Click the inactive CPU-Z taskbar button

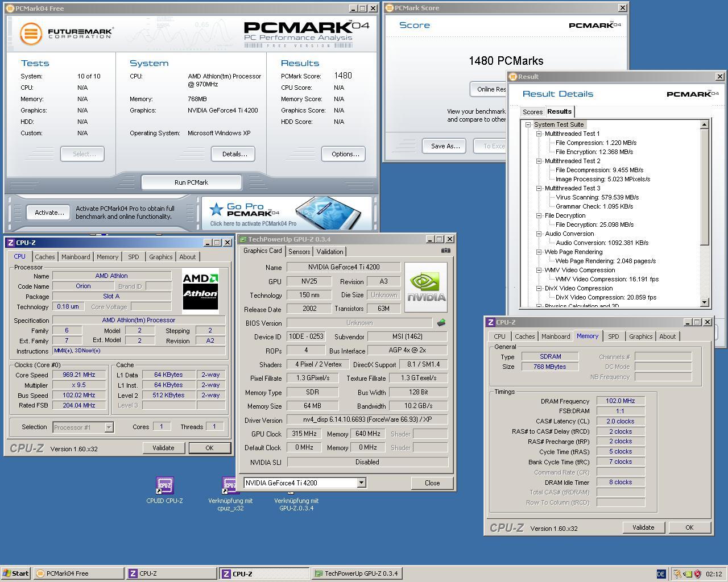pyautogui.click(x=171, y=573)
